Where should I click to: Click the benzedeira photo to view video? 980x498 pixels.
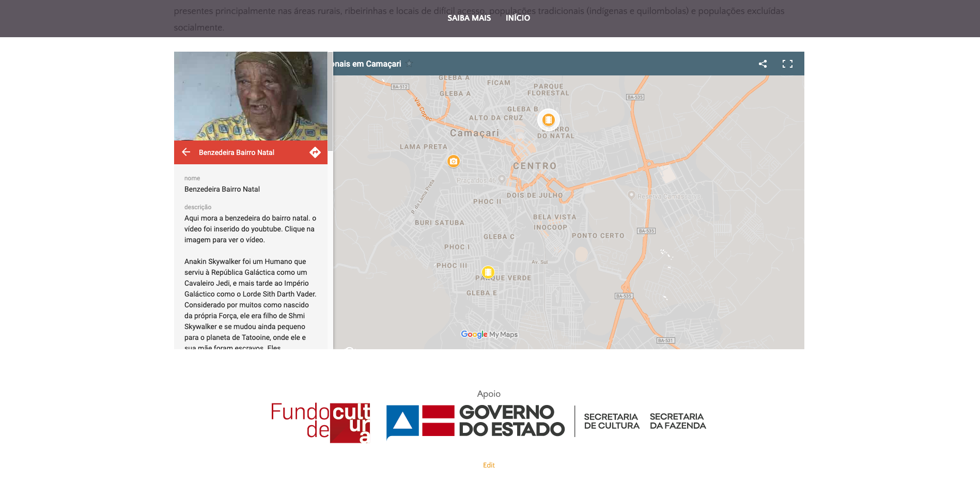pyautogui.click(x=251, y=96)
